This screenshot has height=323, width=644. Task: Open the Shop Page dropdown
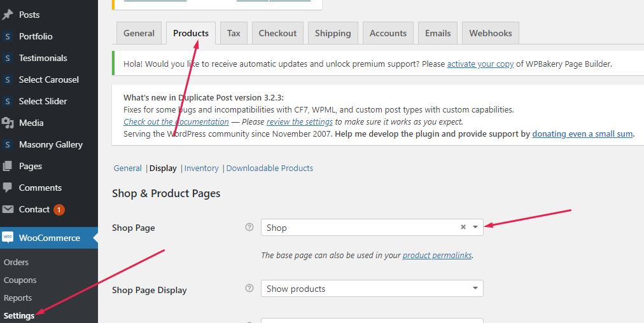(x=475, y=227)
